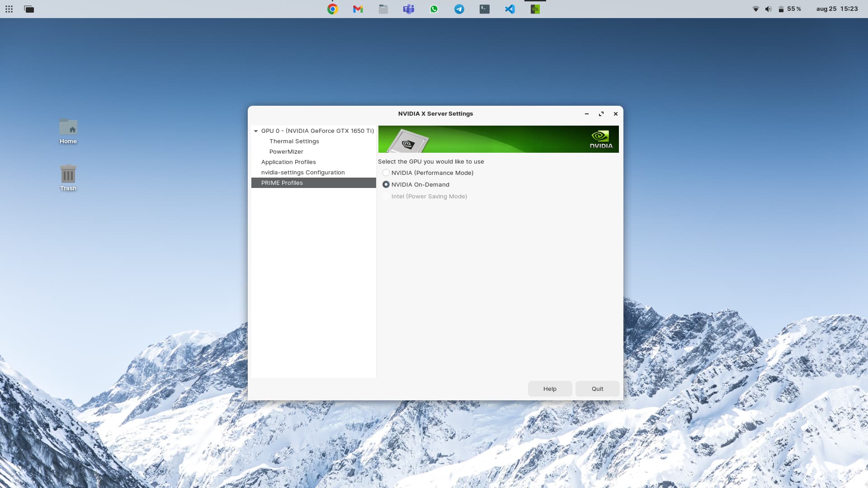Collapse the GPU 0 tree node arrow
Screen dimensions: 868x488
(256, 131)
